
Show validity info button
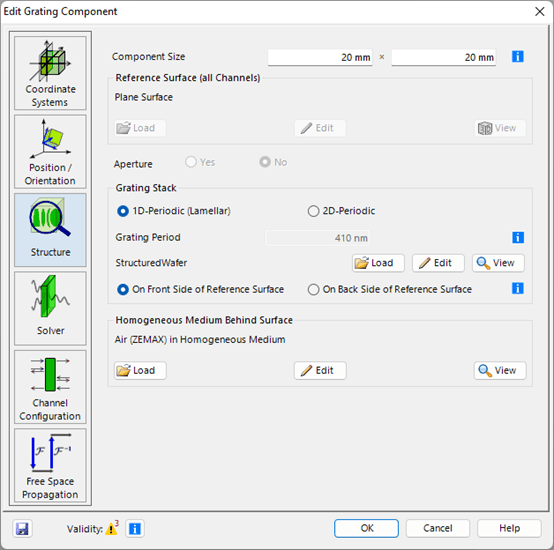pos(135,529)
